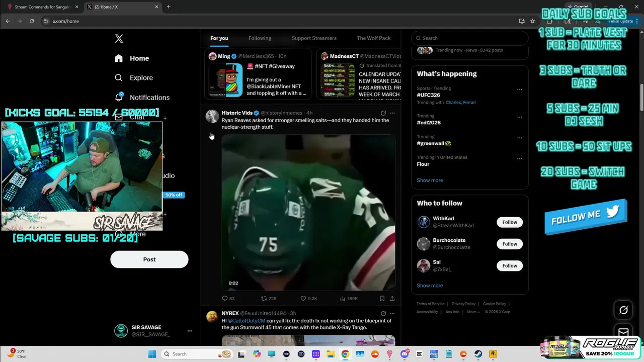Play the Ryan Reaves hockey video
Image resolution: width=644 pixels, height=362 pixels.
tap(308, 212)
